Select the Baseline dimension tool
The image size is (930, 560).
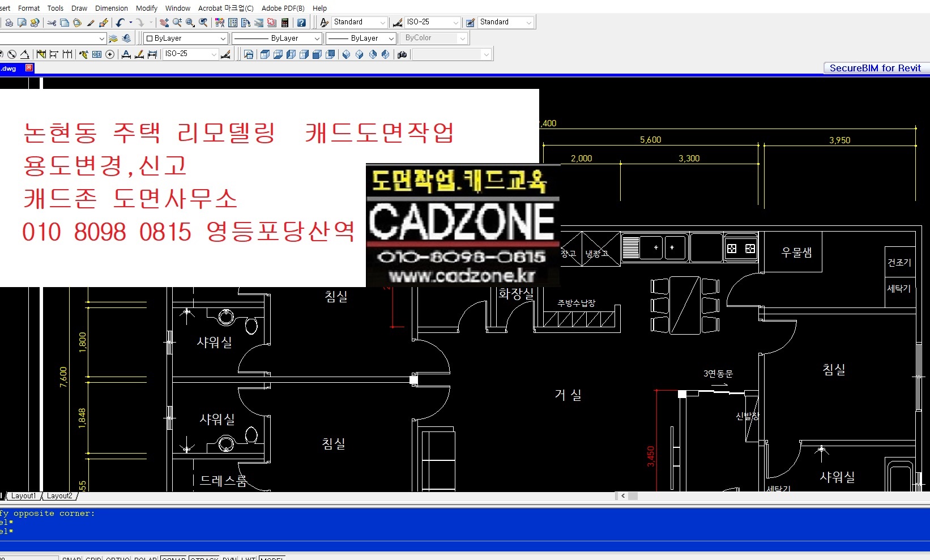tap(54, 54)
